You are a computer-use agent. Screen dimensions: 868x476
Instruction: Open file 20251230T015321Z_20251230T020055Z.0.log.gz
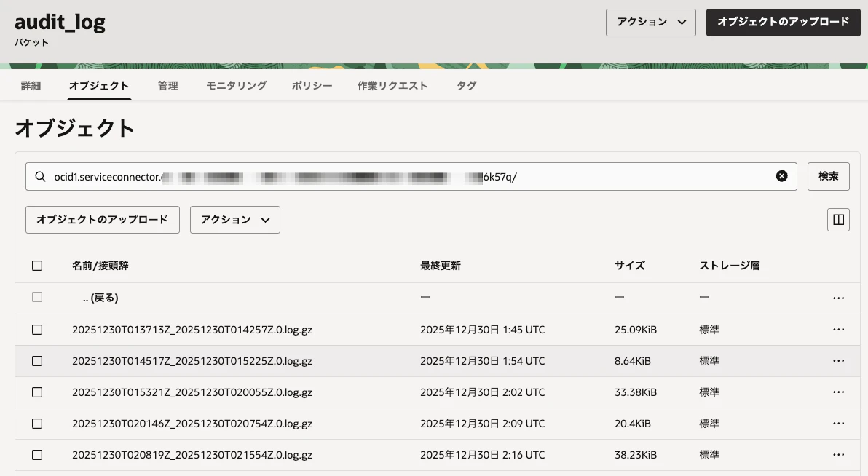tap(192, 392)
